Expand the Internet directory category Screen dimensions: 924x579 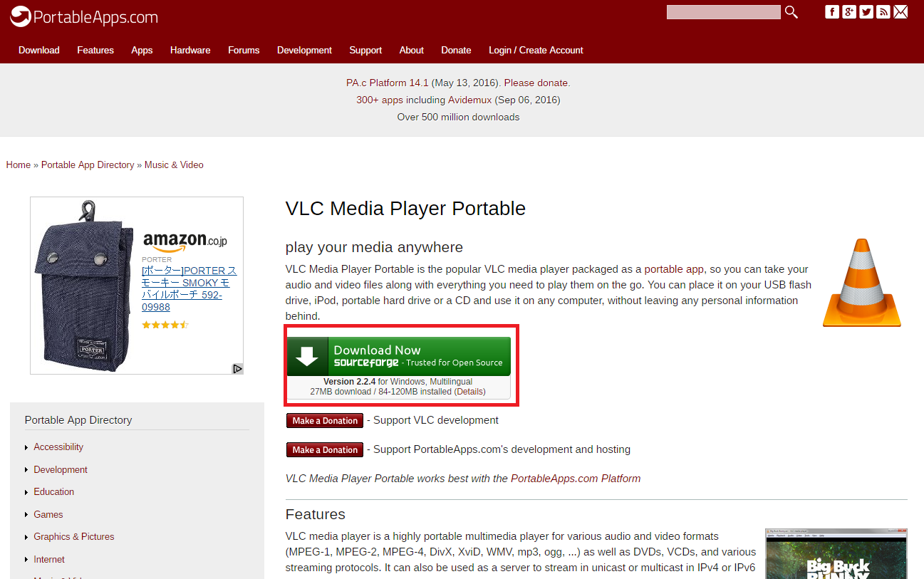coord(49,559)
